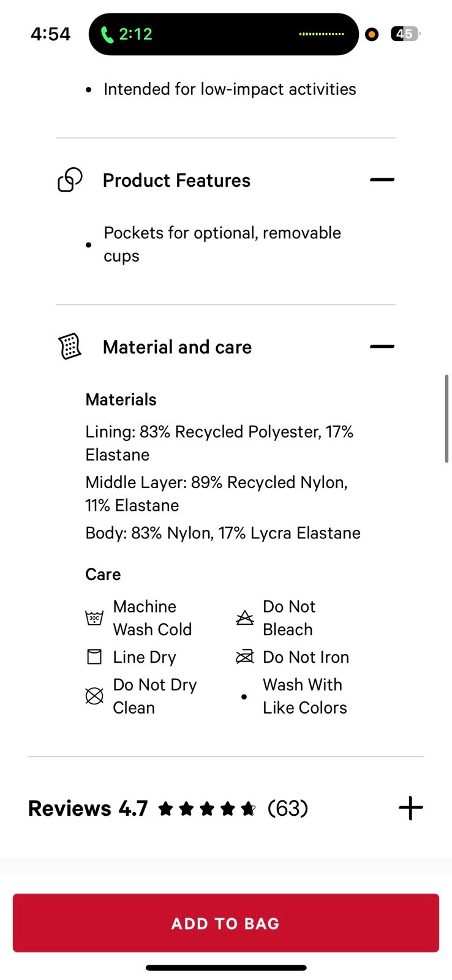This screenshot has width=452, height=980.
Task: Tap the Product Features heading
Action: tap(176, 181)
